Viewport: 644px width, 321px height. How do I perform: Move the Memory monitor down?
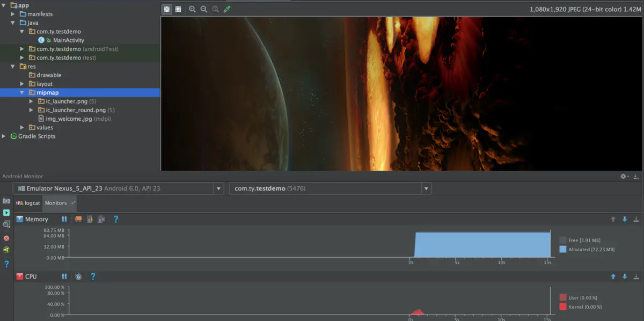(625, 219)
